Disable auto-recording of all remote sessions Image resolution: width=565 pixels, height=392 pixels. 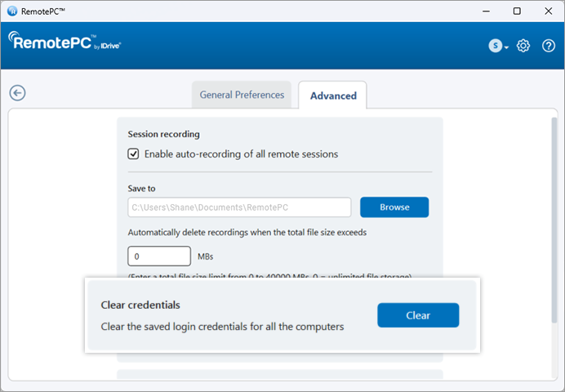coord(134,154)
